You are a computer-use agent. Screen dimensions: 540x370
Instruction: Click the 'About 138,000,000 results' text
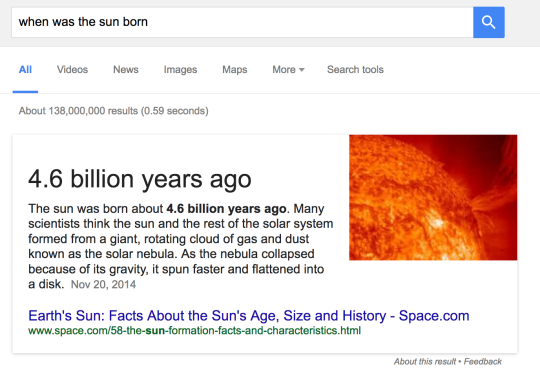(x=114, y=111)
